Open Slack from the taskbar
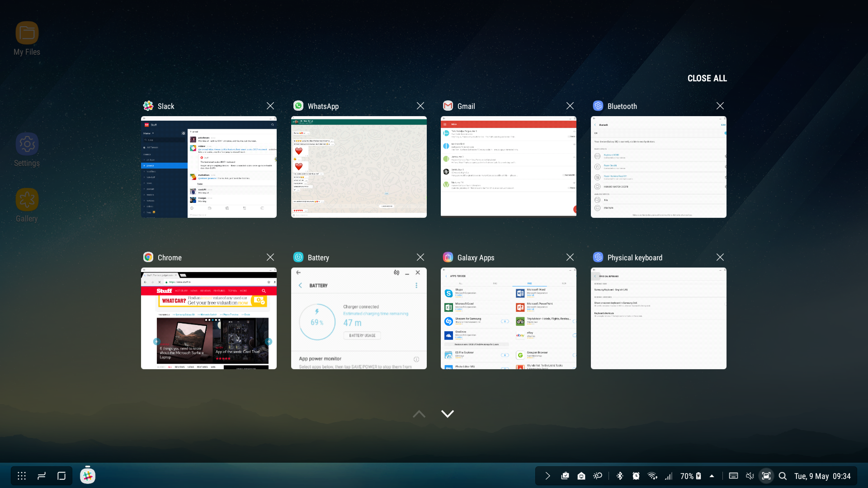 pyautogui.click(x=88, y=476)
